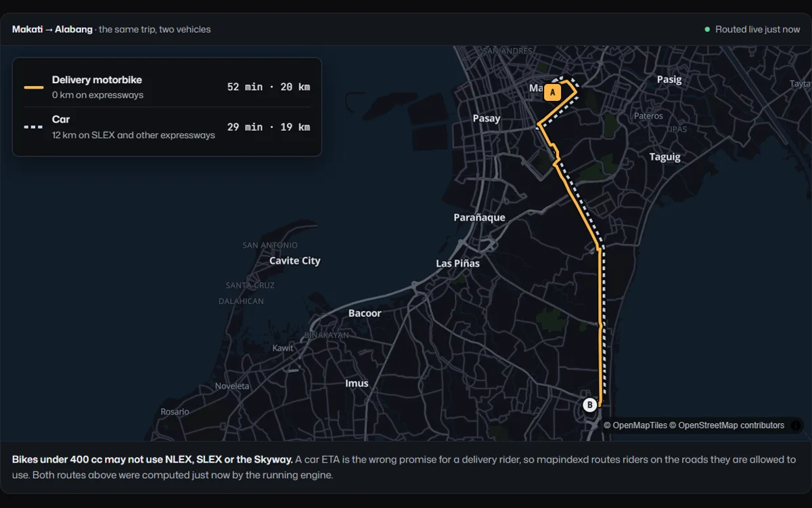The height and width of the screenshot is (508, 812).
Task: Select the Car legend title
Action: pos(61,119)
